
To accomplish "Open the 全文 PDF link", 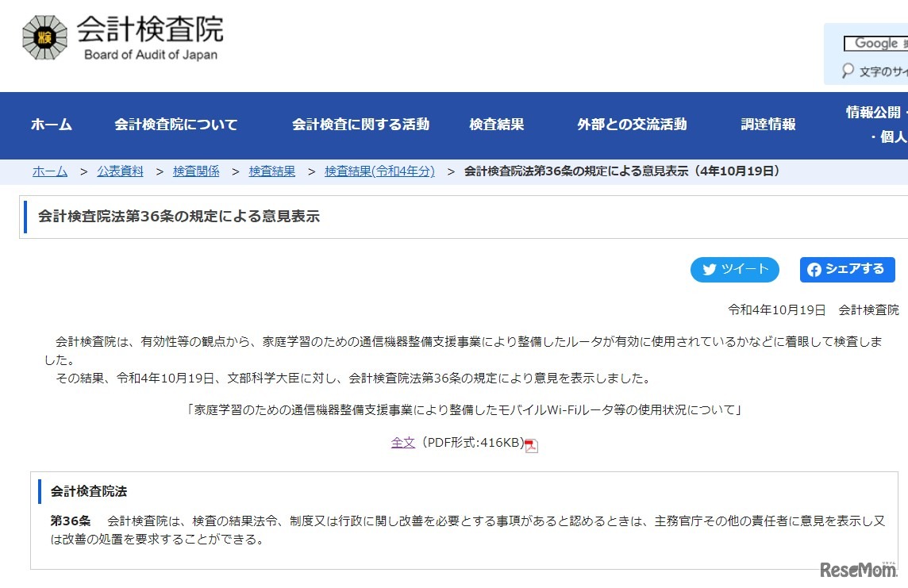I will [x=403, y=444].
